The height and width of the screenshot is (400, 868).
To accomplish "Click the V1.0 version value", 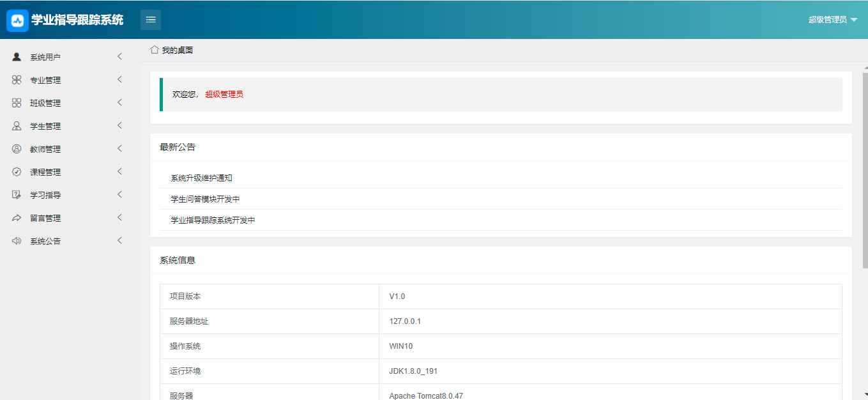I will tap(397, 296).
